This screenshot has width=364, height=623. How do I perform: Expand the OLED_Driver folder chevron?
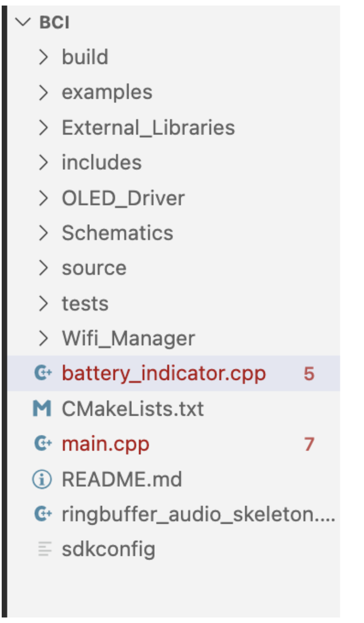pyautogui.click(x=43, y=198)
